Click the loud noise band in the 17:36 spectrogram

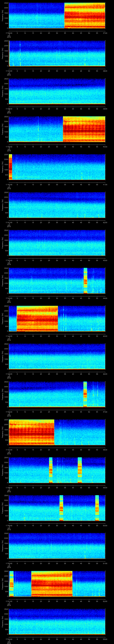(x=85, y=16)
